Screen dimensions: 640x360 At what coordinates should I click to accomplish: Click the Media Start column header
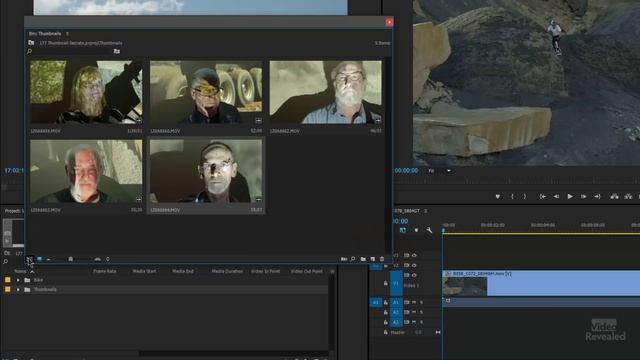144,271
